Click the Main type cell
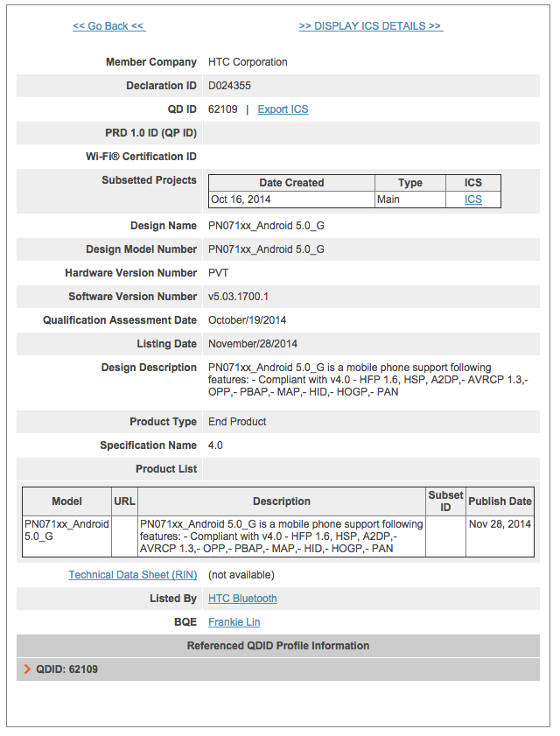560x736 pixels. click(388, 200)
